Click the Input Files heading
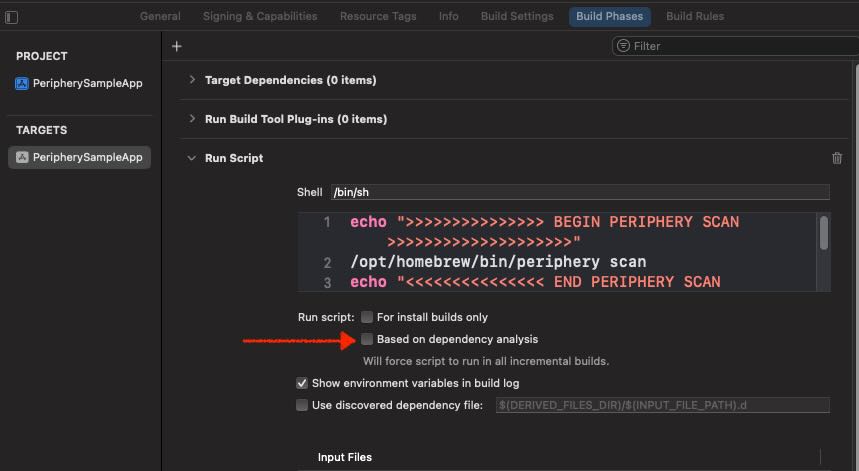This screenshot has width=859, height=471. (345, 457)
